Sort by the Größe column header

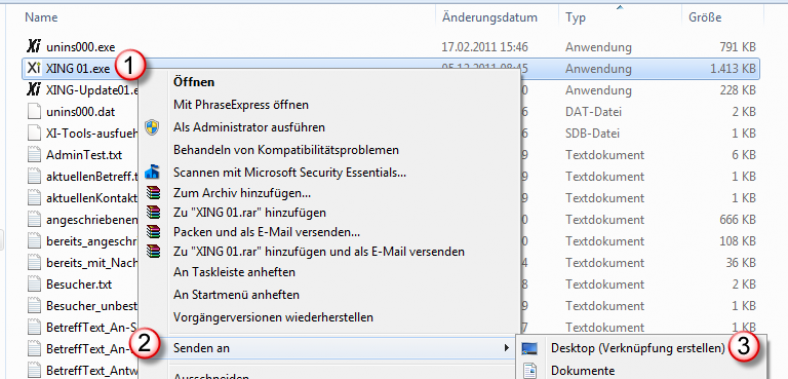click(x=705, y=18)
